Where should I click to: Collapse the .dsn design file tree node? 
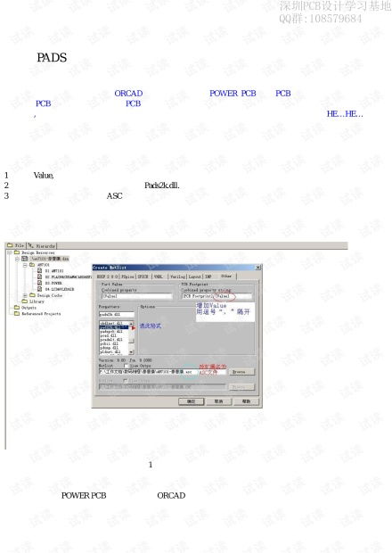17,259
